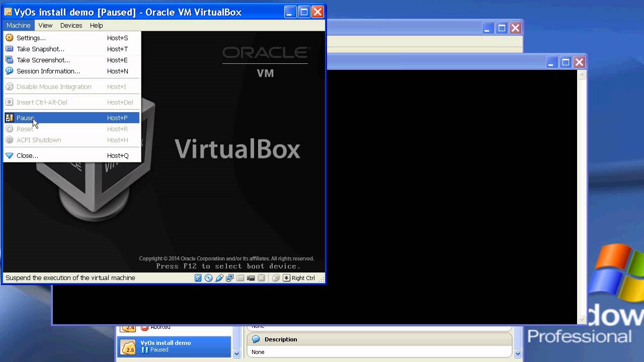This screenshot has height=362, width=644.
Task: Click ACPI Shutdown menu entry
Action: point(71,140)
